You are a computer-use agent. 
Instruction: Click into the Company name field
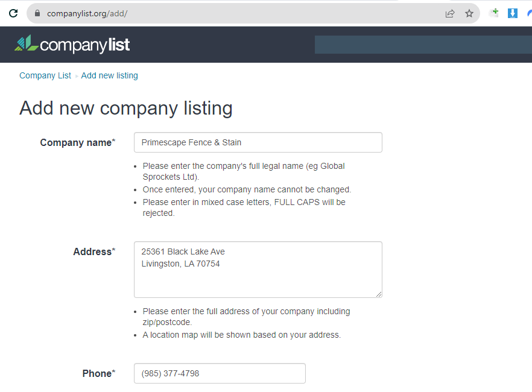[x=258, y=142]
